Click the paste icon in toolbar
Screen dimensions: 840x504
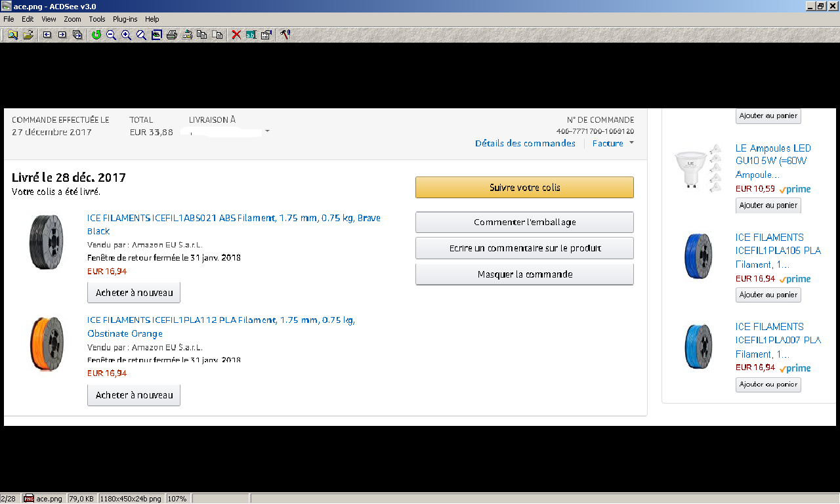coord(217,35)
